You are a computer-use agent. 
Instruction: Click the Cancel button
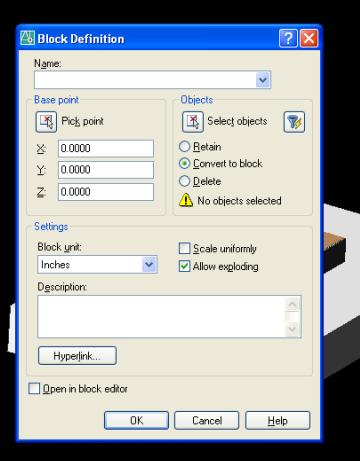click(207, 420)
